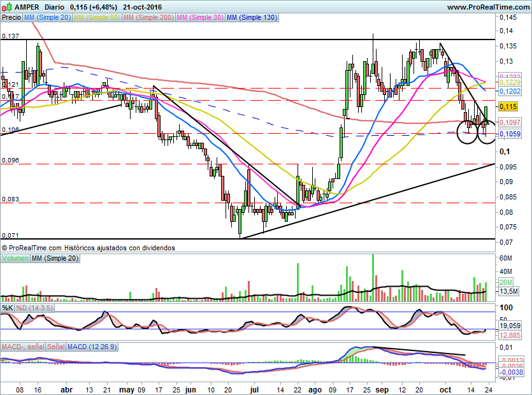Open the Volumen panel label

pos(15,258)
